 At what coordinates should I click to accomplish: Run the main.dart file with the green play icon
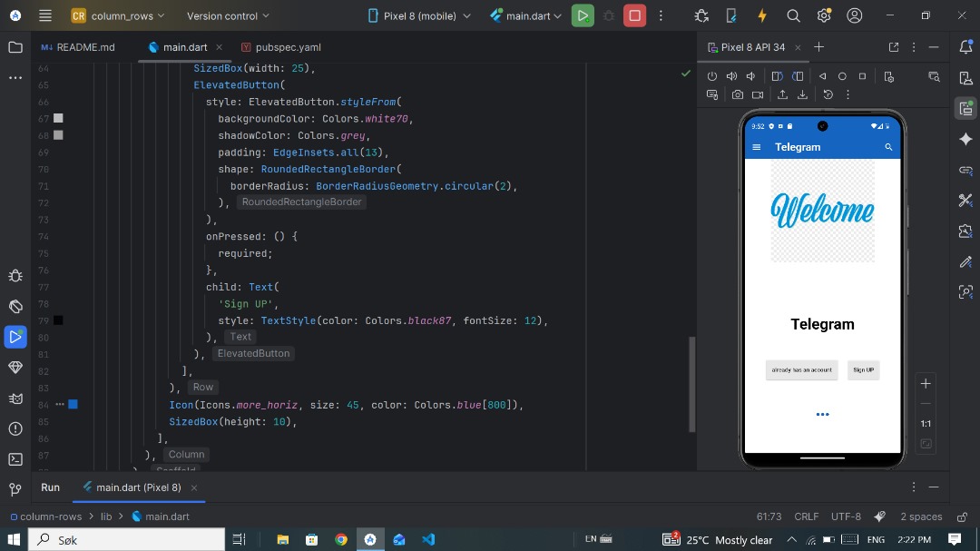pos(583,15)
